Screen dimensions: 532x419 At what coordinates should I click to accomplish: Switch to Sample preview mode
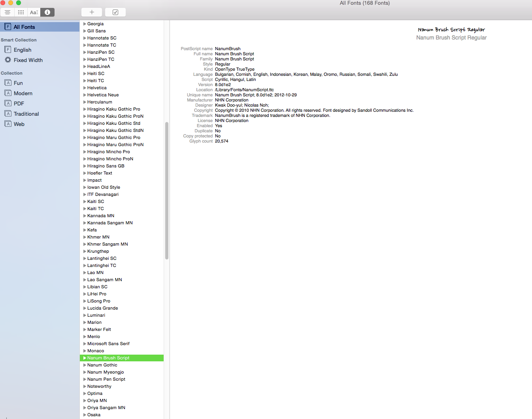(8, 12)
